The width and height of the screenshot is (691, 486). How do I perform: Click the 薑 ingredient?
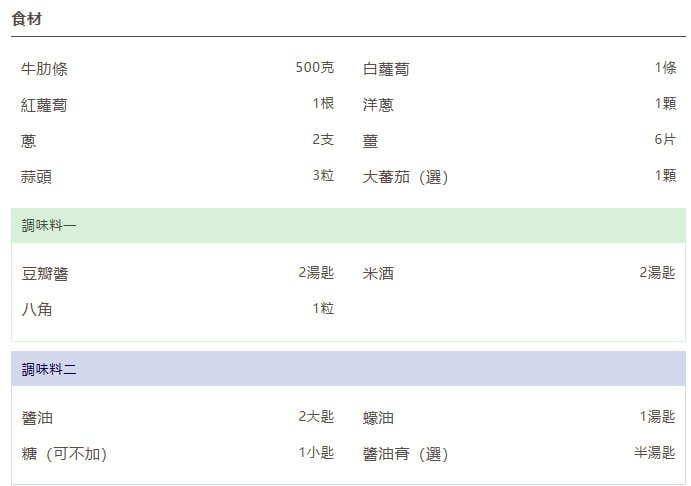click(370, 141)
